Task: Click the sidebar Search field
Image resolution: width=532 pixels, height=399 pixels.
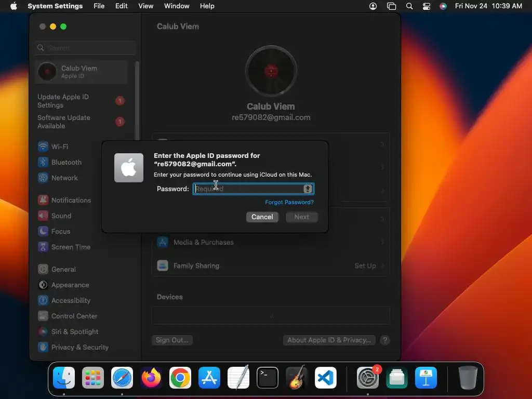Action: [86, 48]
